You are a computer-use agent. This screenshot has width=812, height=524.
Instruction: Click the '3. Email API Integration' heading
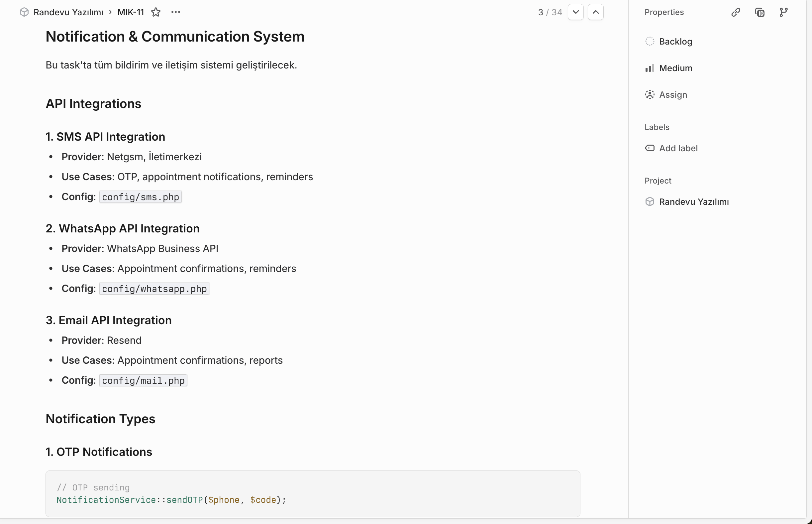pos(109,321)
